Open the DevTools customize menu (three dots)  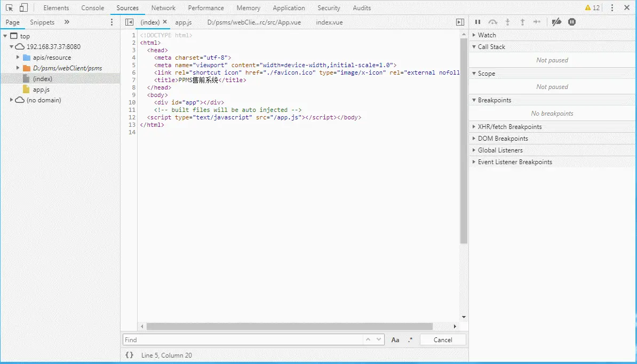612,7
